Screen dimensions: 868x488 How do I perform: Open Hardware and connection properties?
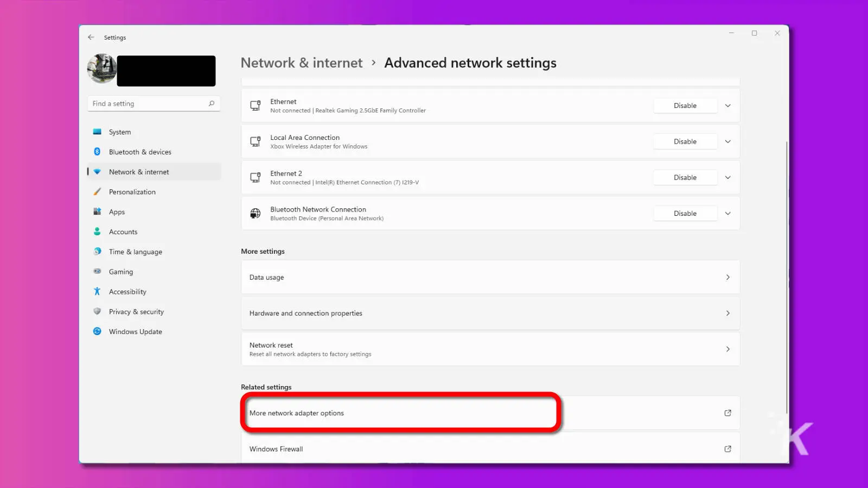[x=490, y=313]
